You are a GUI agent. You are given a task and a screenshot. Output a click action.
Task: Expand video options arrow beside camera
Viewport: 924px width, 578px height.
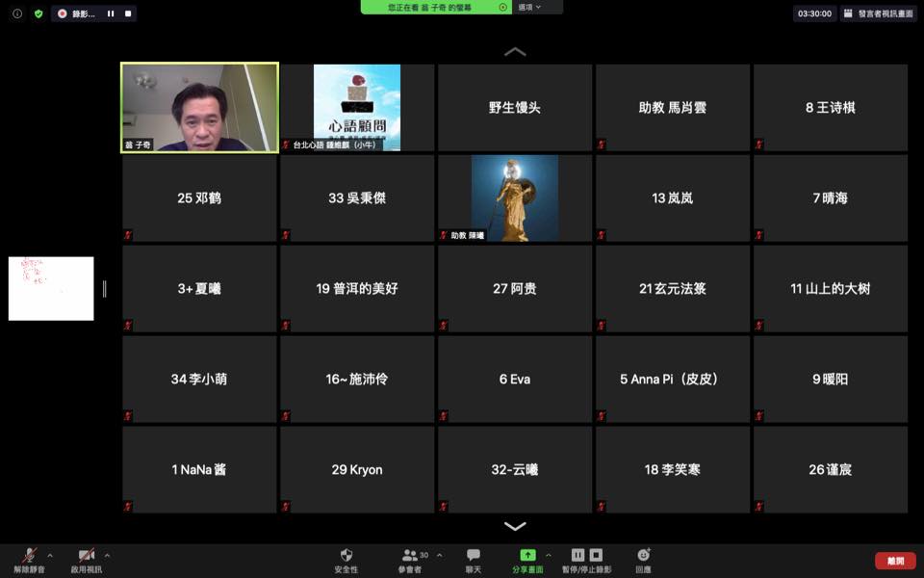point(107,555)
